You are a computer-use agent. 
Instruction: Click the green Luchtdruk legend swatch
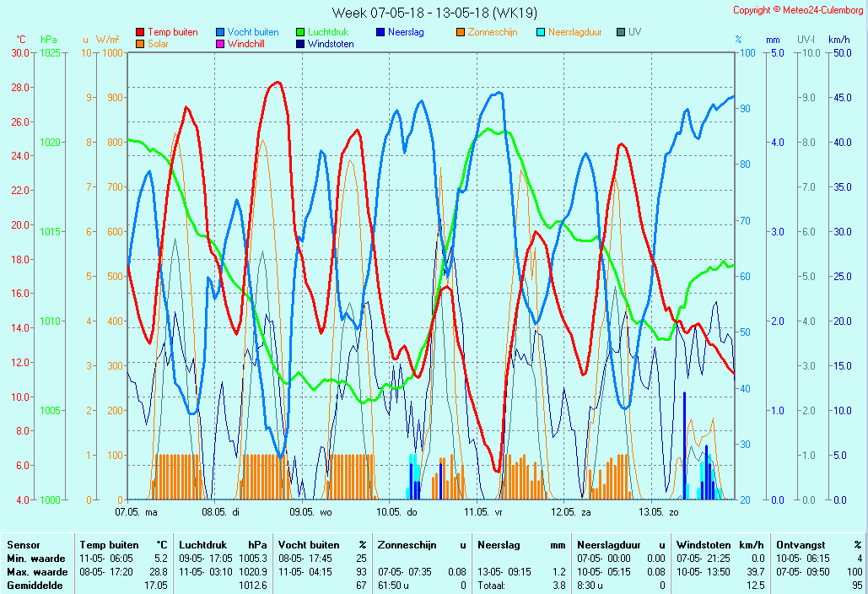300,33
